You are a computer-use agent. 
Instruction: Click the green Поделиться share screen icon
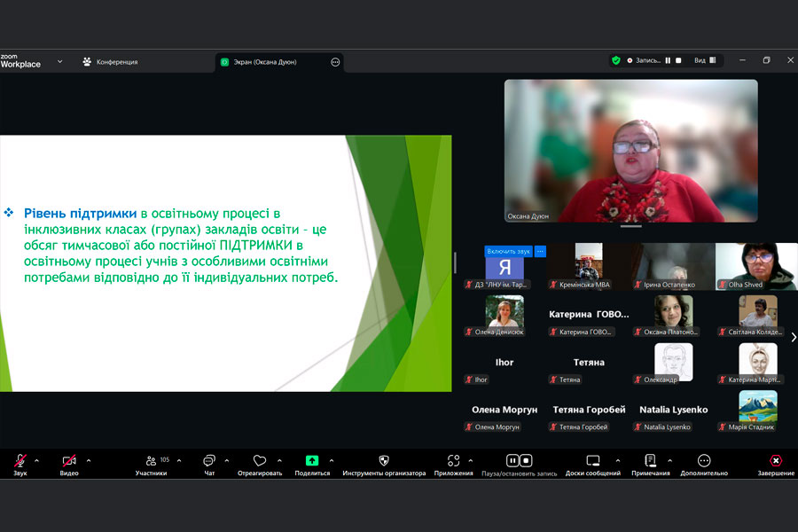pos(312,461)
